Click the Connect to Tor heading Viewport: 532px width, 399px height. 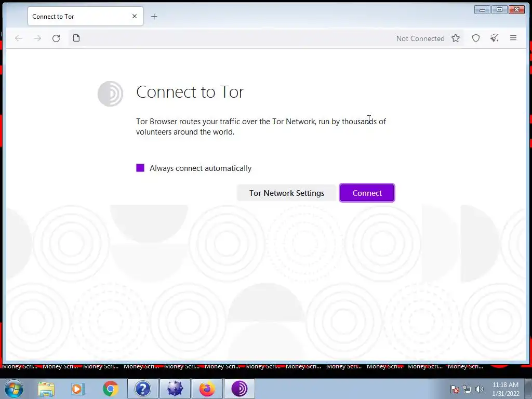point(190,92)
